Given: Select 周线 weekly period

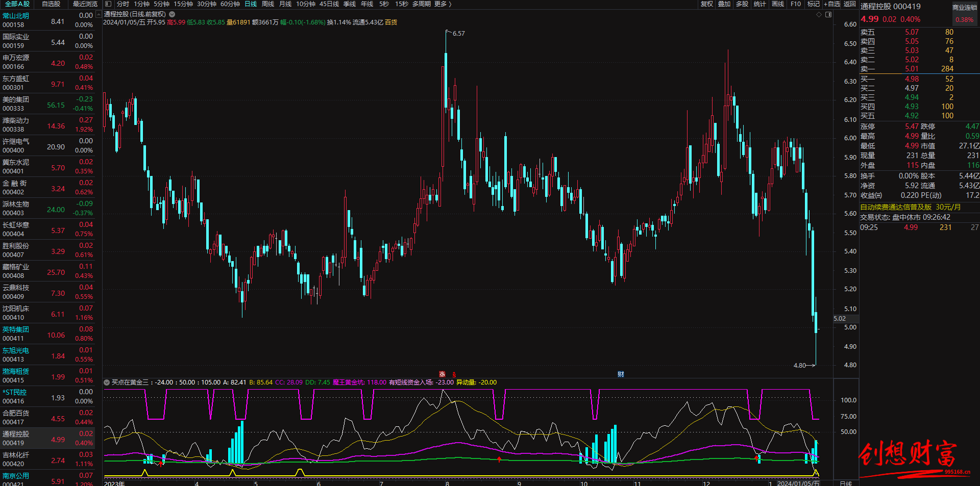Looking at the screenshot, I should 268,4.
